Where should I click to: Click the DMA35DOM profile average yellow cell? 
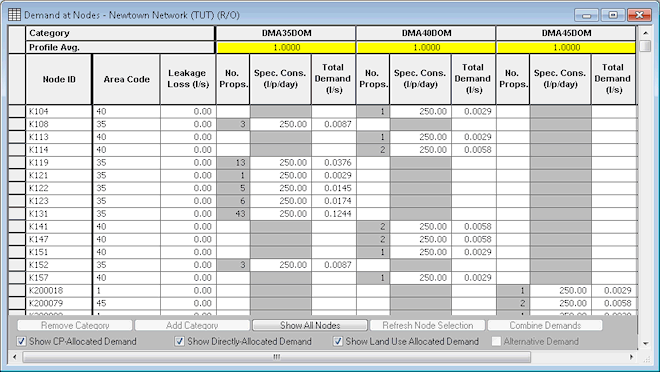coord(286,48)
